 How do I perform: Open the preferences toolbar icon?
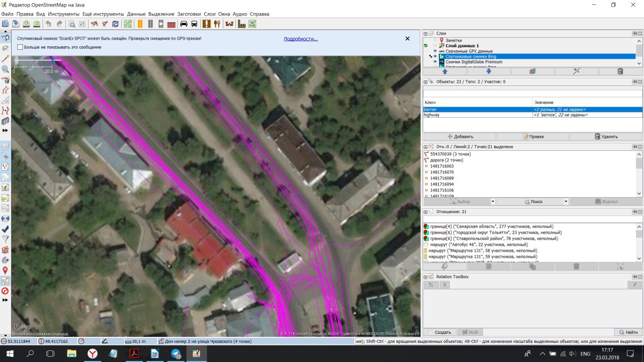click(82, 24)
